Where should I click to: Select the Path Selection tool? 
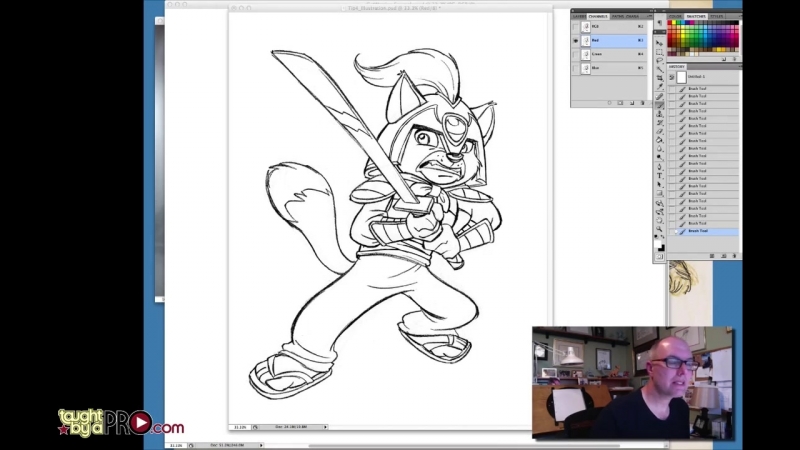click(659, 184)
